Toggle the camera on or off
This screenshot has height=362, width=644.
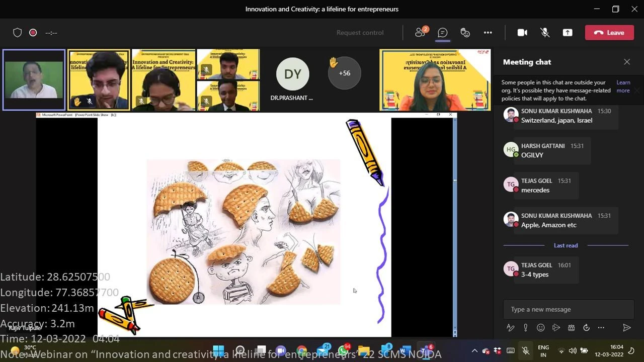coord(522,33)
